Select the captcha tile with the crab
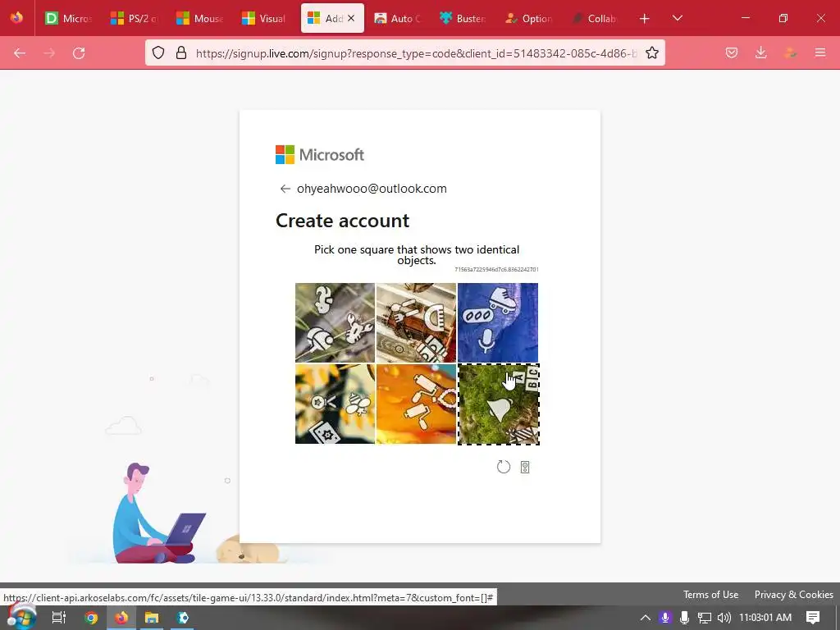The image size is (840, 630). (x=335, y=322)
